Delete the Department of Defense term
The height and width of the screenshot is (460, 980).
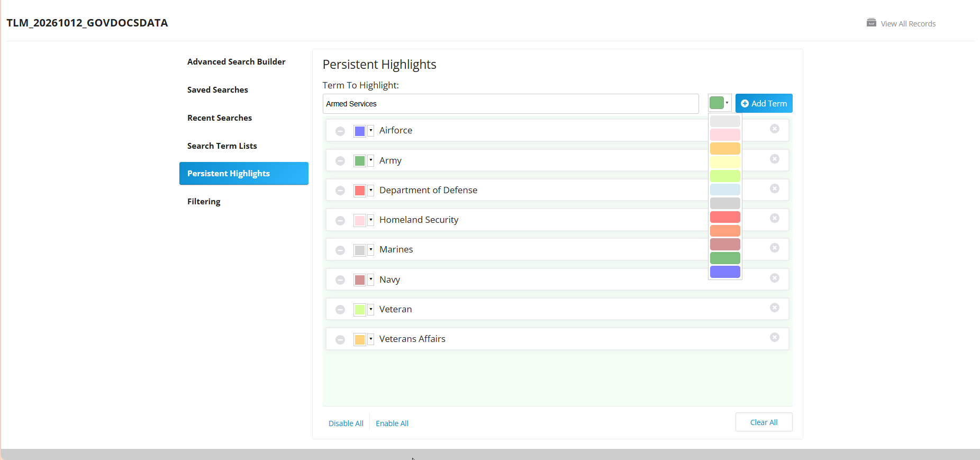click(775, 188)
